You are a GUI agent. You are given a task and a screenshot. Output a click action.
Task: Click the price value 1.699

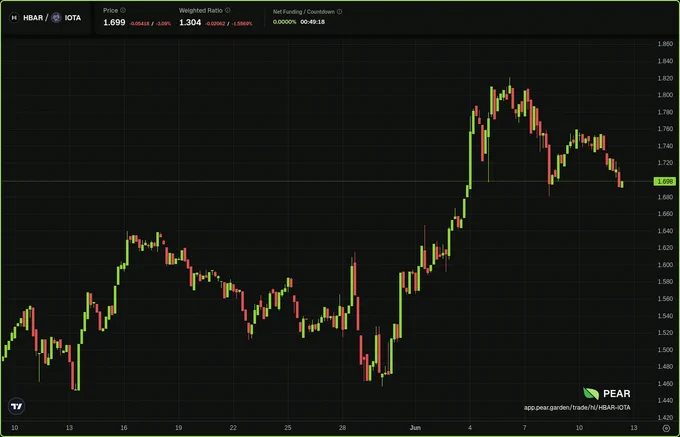coord(114,23)
